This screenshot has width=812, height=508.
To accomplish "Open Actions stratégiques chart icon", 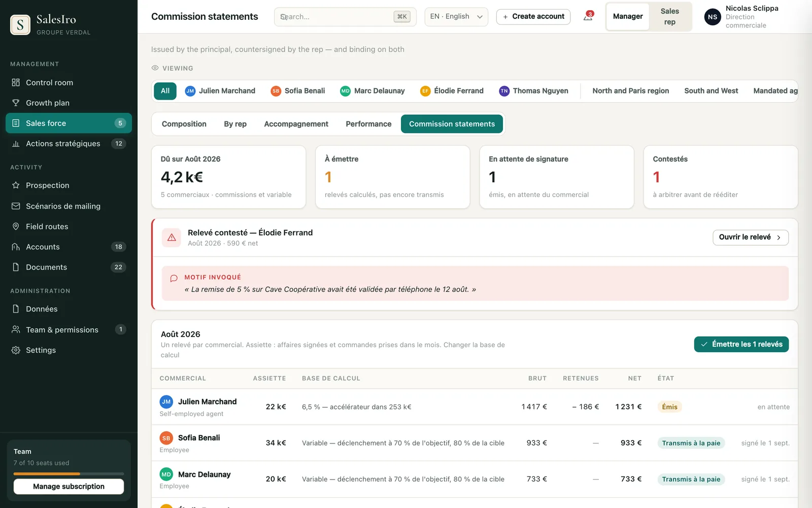I will pos(16,144).
